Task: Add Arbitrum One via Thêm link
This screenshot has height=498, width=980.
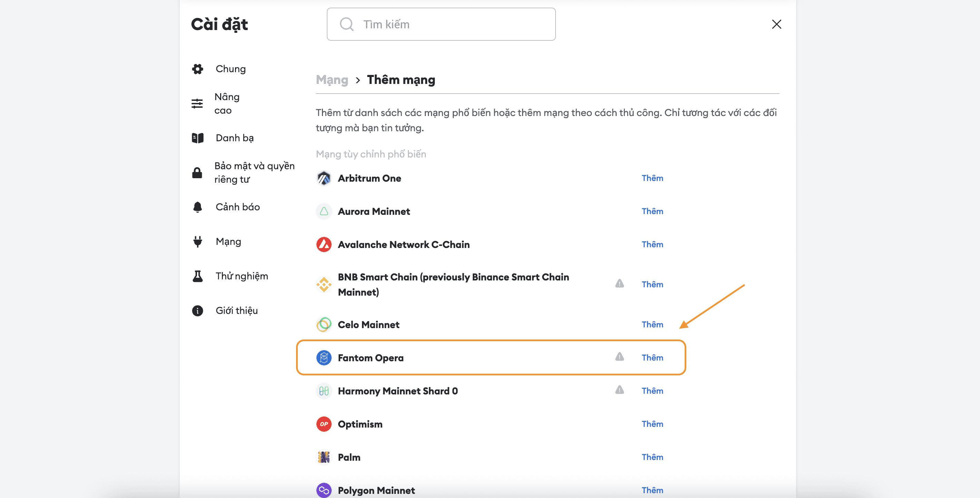Action: coord(652,178)
